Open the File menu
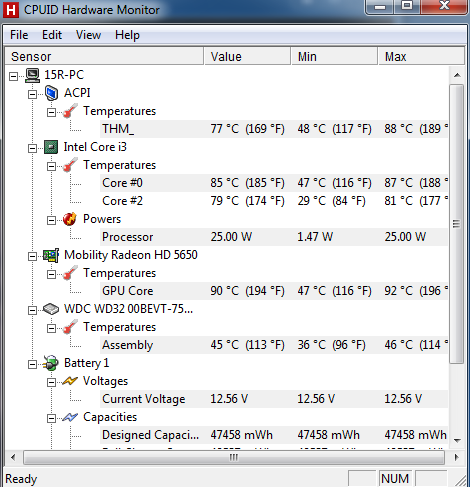 (19, 35)
